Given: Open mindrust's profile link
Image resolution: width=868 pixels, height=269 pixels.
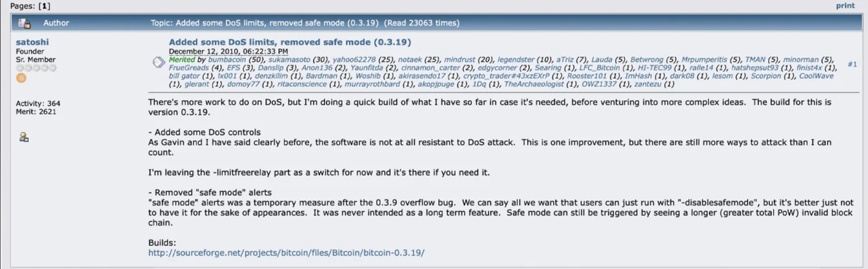Looking at the screenshot, I should pos(459,60).
